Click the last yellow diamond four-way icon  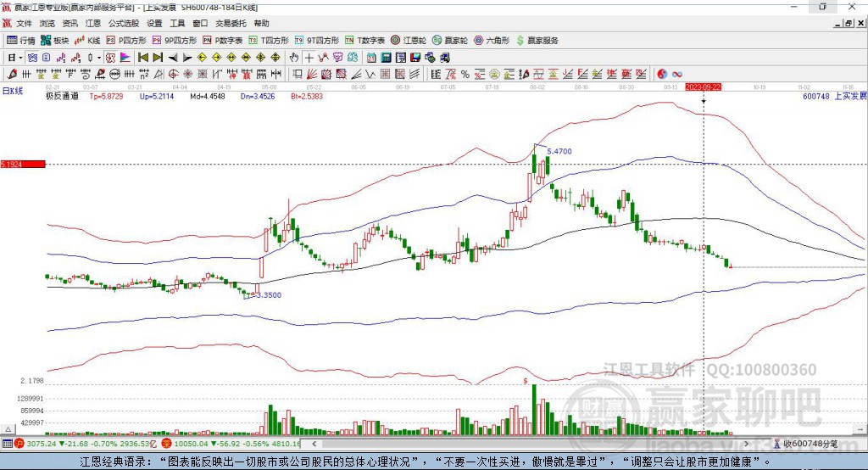tap(275, 58)
